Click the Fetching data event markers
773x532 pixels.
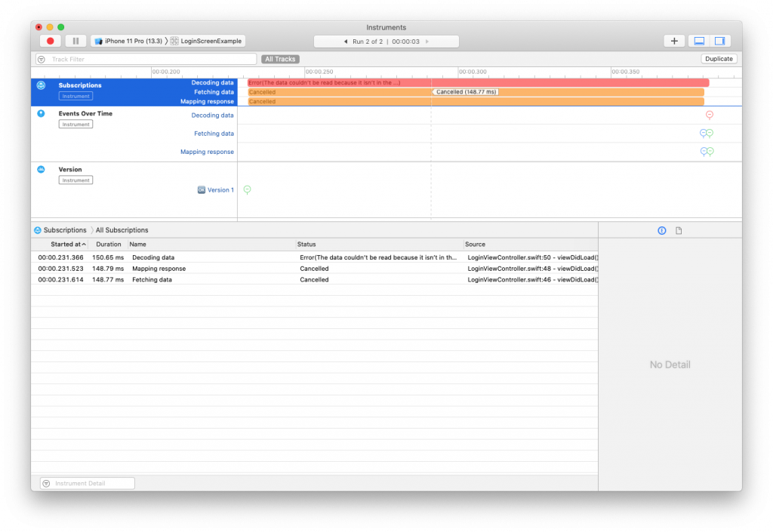(707, 133)
